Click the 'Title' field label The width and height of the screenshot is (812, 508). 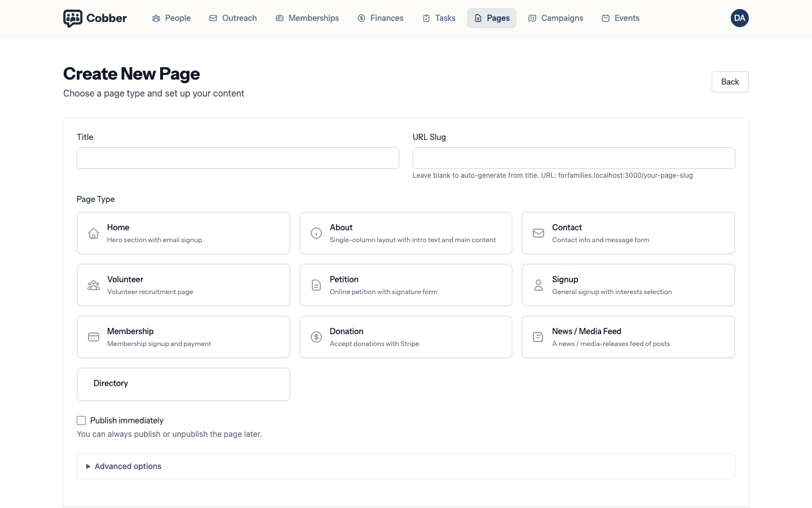85,137
